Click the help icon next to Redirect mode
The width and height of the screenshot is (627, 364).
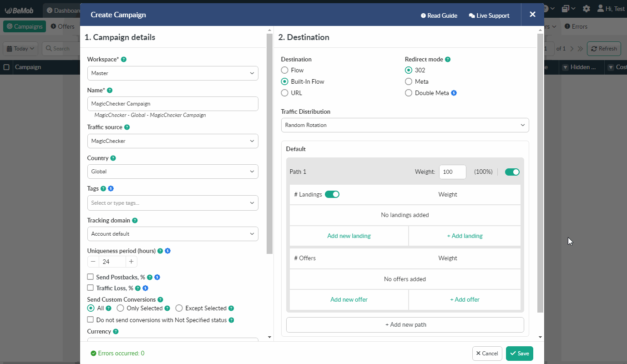448,60
